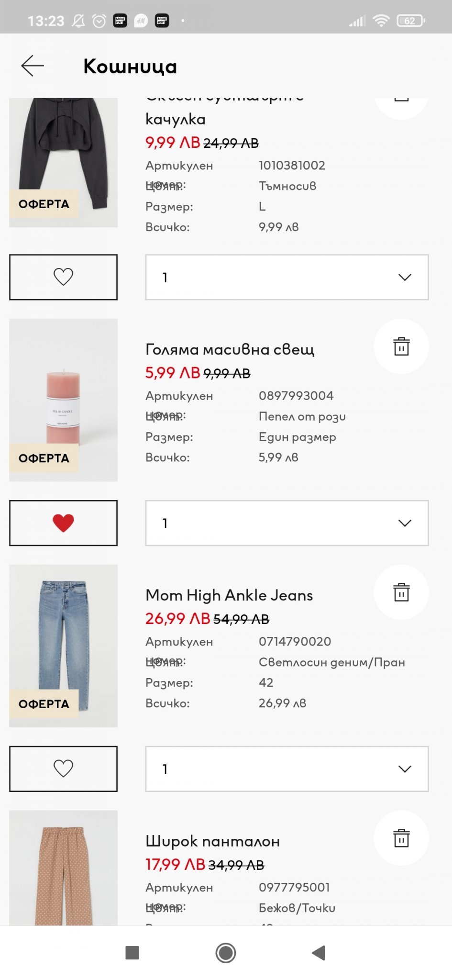Tap the back arrow in the header
This screenshot has width=452, height=980.
[x=33, y=66]
